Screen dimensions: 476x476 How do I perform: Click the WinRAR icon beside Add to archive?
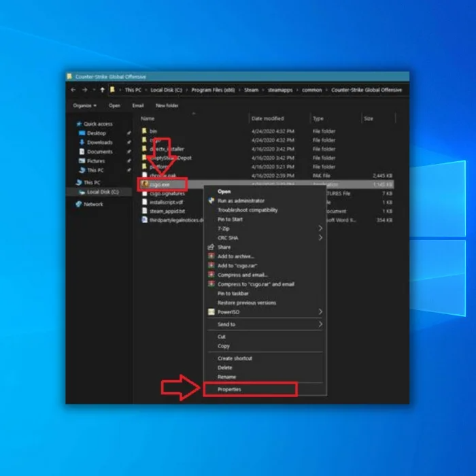211,256
